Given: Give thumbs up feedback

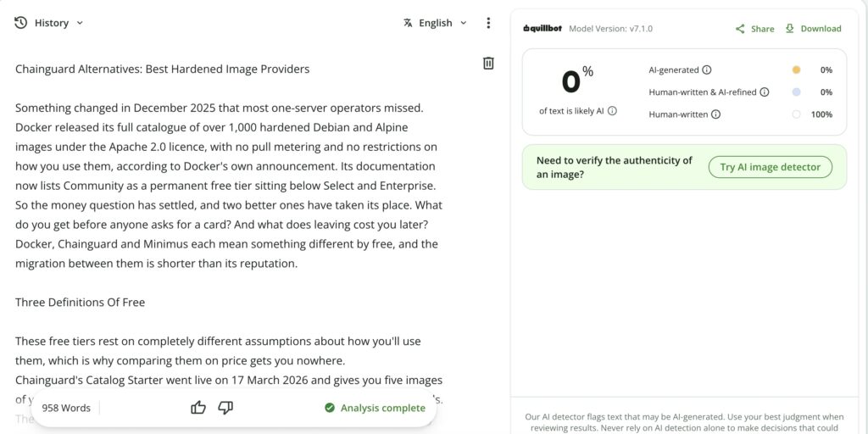Looking at the screenshot, I should pos(198,408).
